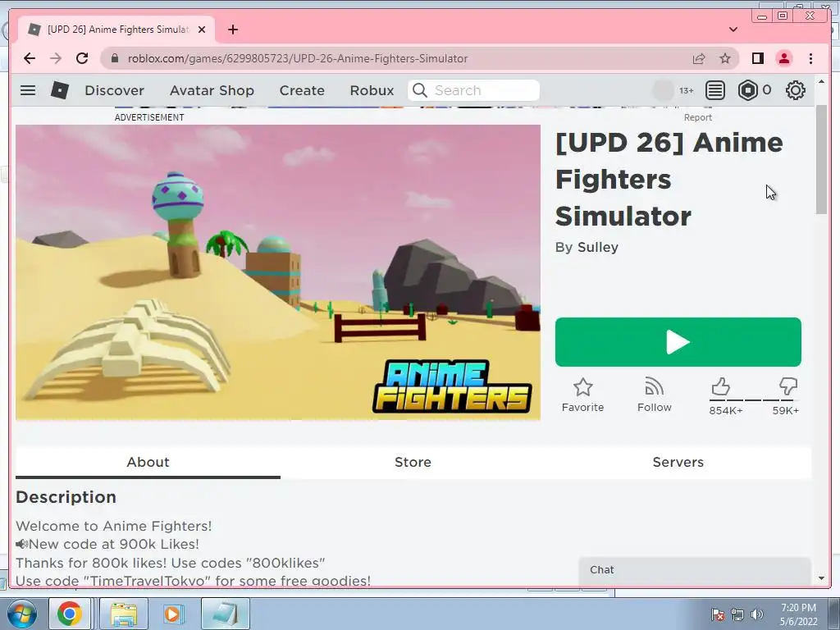Open Chrome three-dot menu
Image resolution: width=840 pixels, height=630 pixels.
click(x=810, y=58)
